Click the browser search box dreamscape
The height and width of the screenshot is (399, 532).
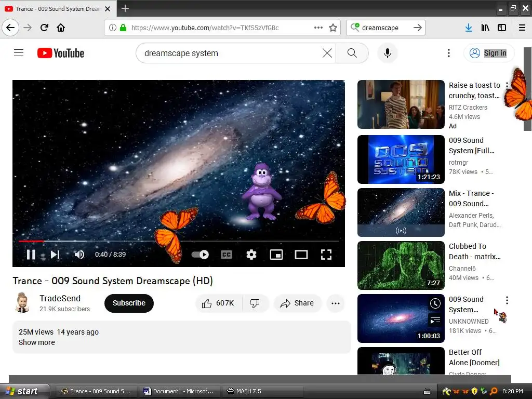point(385,28)
